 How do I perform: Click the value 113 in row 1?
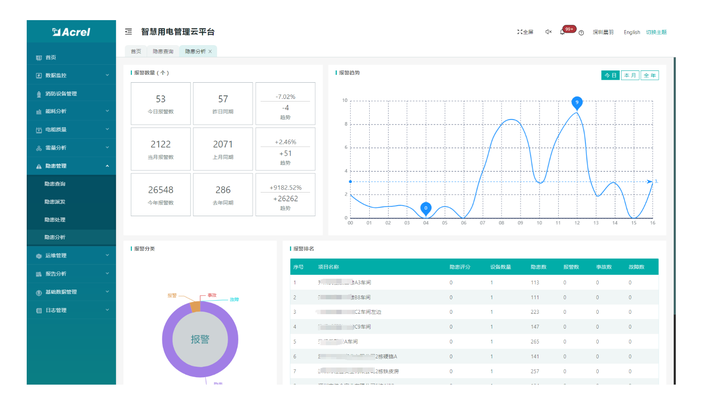click(534, 283)
